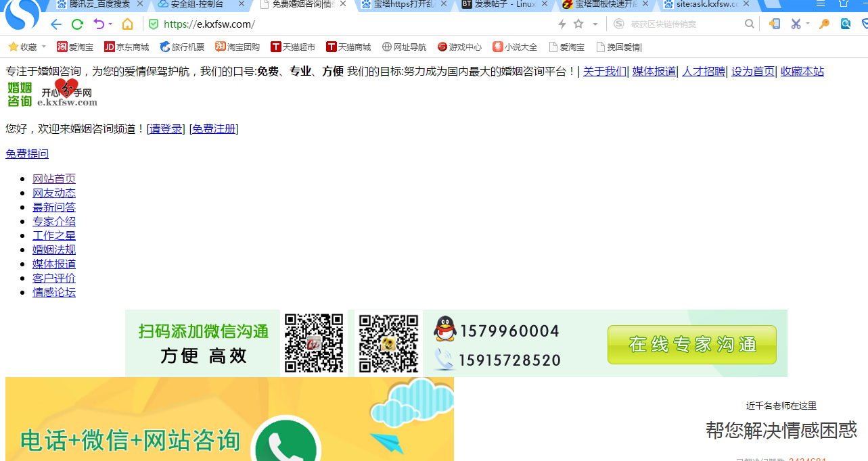This screenshot has height=461, width=868.
Task: Click the scissors screenshot tool
Action: click(796, 24)
